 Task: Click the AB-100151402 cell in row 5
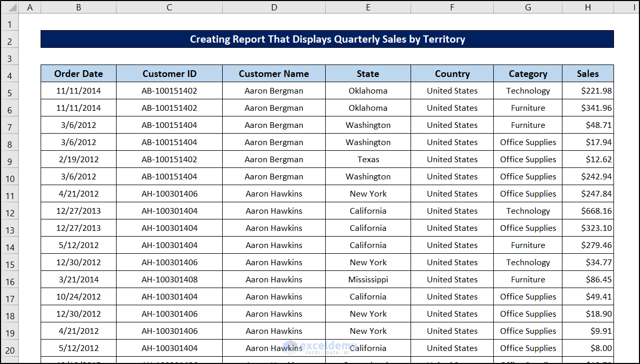pos(169,90)
